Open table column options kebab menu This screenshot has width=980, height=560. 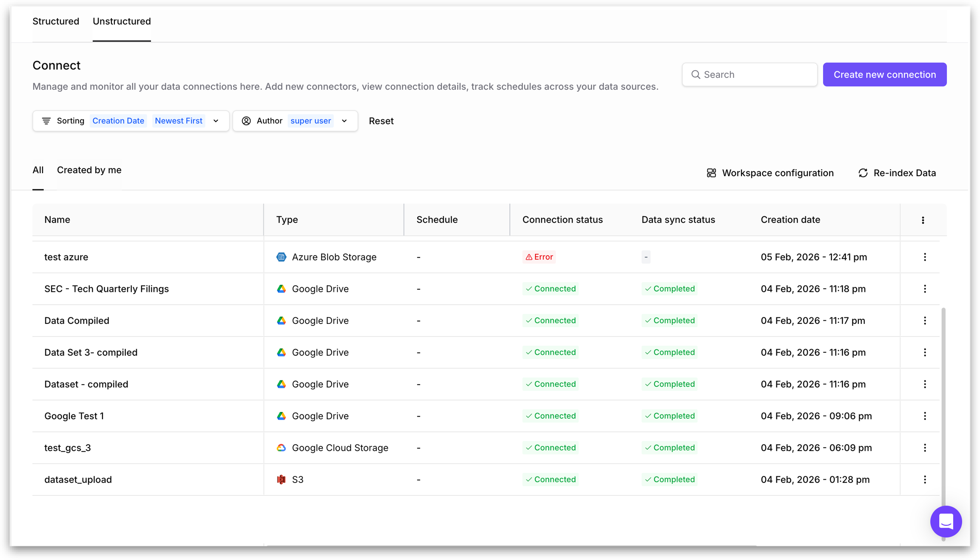[x=923, y=220]
